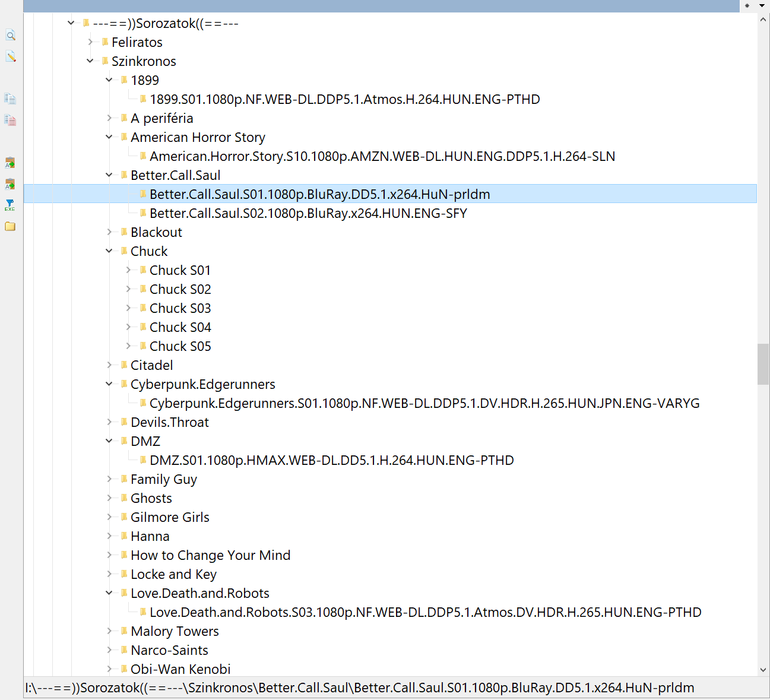The image size is (770, 700).
Task: Click the lower clipboard with green arrow icon
Action: pos(10,184)
